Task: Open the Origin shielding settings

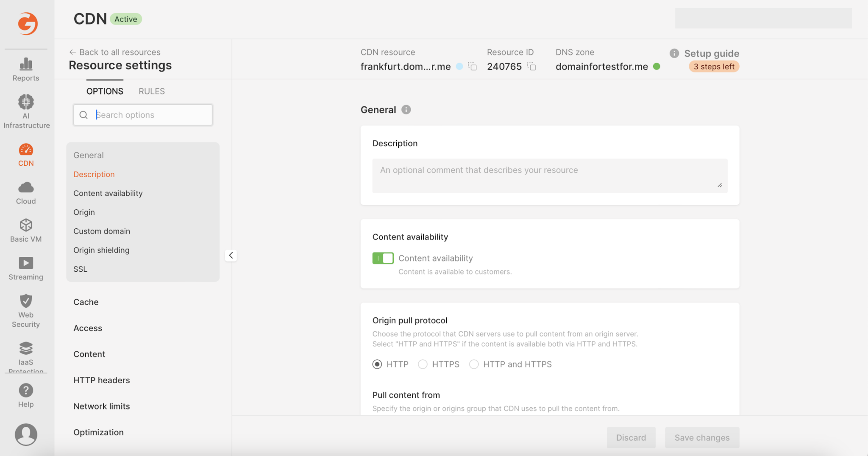Action: (x=101, y=250)
